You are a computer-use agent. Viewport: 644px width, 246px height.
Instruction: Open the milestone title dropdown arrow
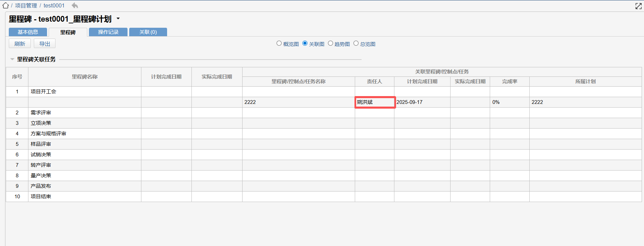click(x=118, y=19)
